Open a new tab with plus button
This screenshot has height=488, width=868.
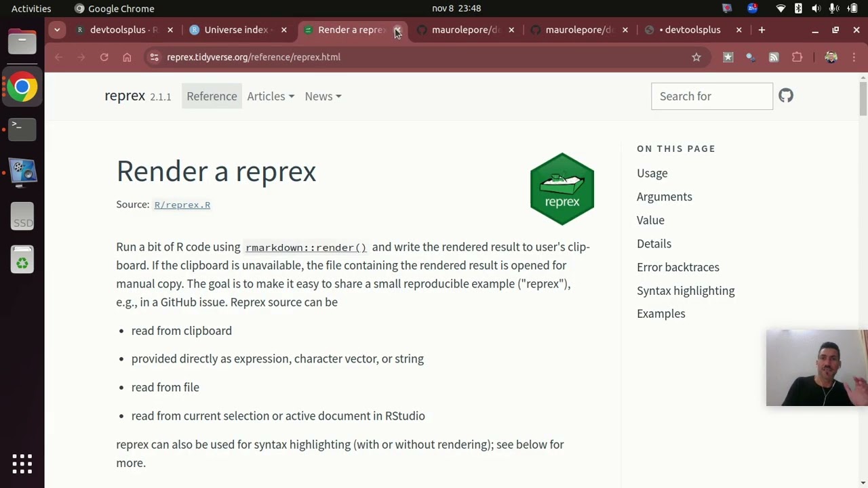click(x=762, y=30)
